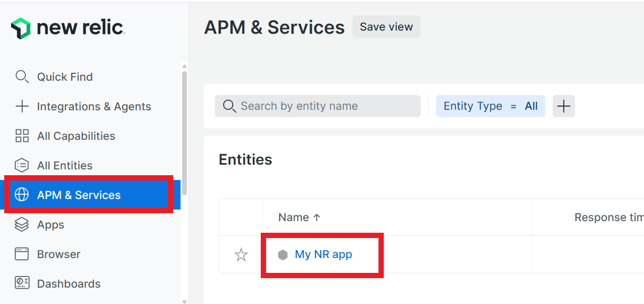
Task: Favorite My NR app with star
Action: click(x=241, y=255)
